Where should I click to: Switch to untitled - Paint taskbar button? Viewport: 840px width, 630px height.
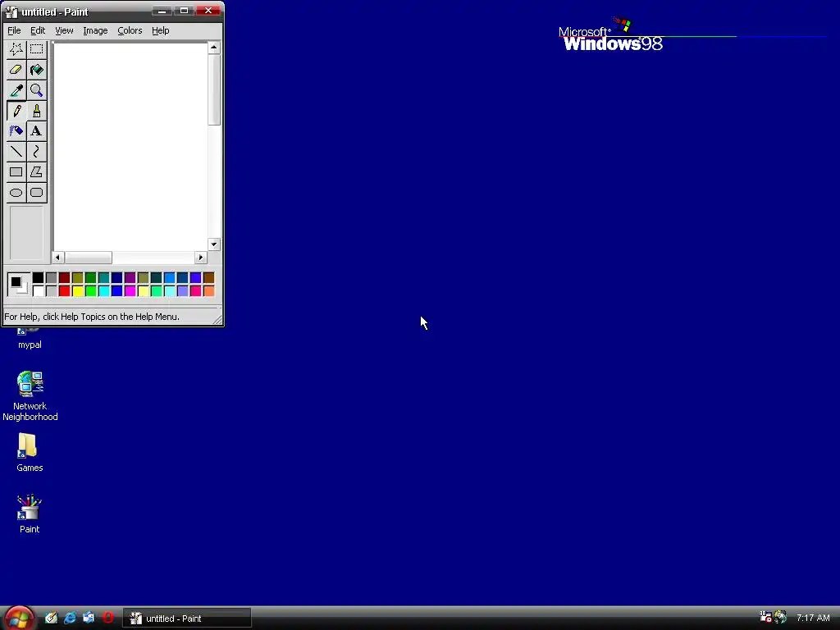pos(187,619)
